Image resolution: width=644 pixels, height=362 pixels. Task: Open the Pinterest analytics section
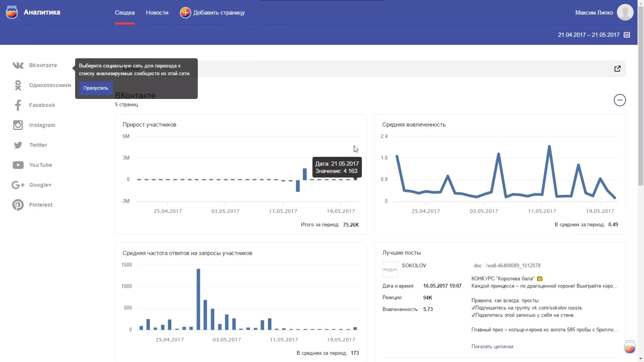pyautogui.click(x=40, y=205)
